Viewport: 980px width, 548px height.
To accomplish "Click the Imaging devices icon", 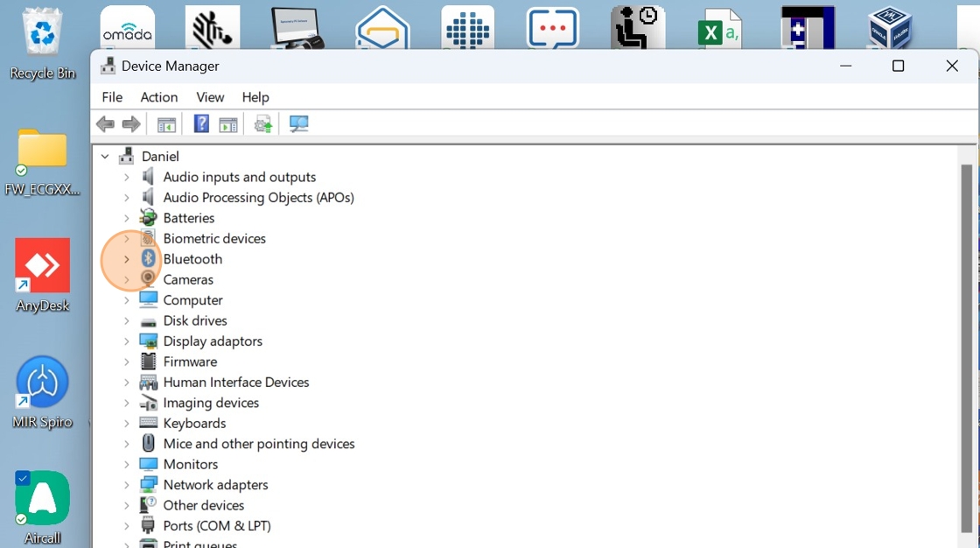I will [148, 402].
